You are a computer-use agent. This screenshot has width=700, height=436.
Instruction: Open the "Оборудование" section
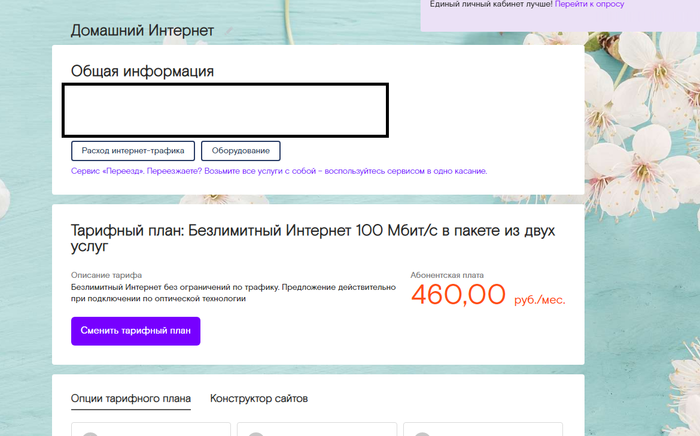point(241,151)
